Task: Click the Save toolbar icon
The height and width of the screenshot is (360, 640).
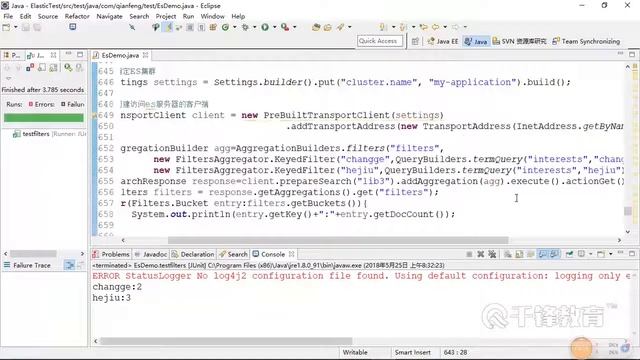Action: (x=26, y=27)
